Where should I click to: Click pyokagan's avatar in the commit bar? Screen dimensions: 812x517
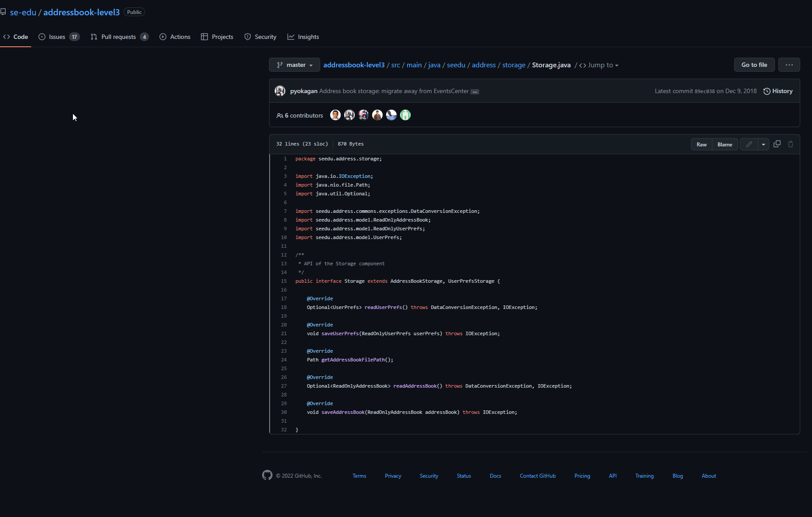(x=280, y=91)
